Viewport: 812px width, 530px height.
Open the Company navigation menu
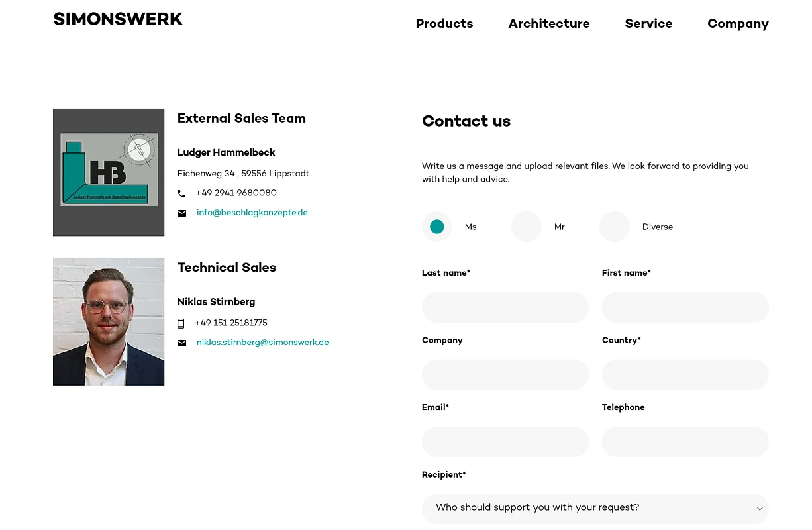pos(738,24)
